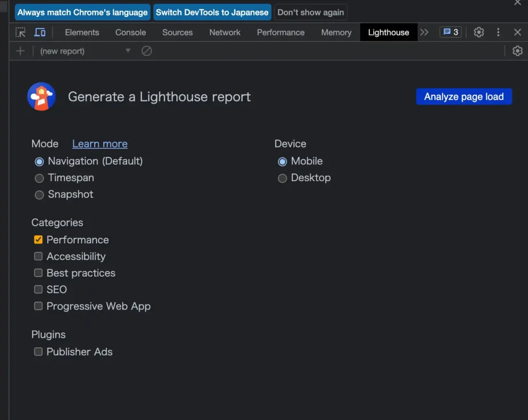528x420 pixels.
Task: Select the Desktop device radio button
Action: point(283,178)
